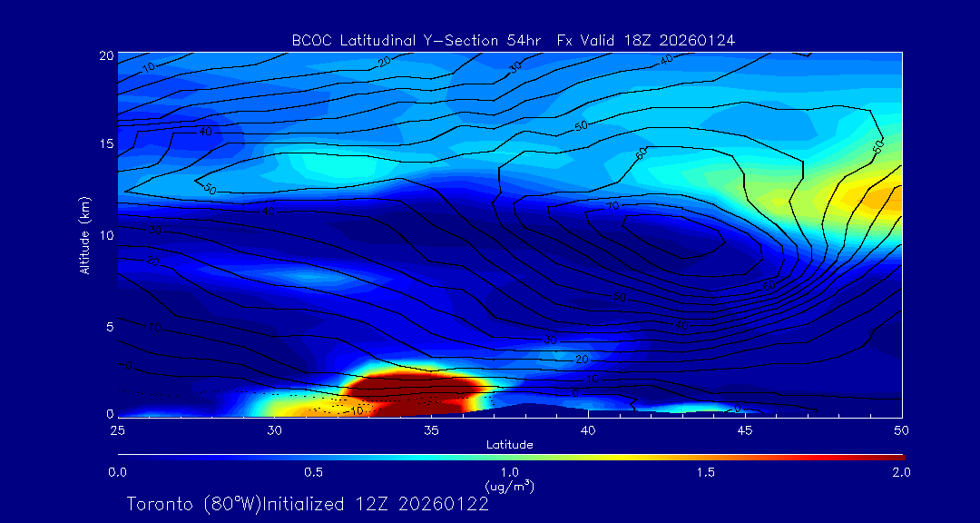The image size is (980, 523).
Task: Click the "-10" dashed contour label
Action: click(x=355, y=411)
